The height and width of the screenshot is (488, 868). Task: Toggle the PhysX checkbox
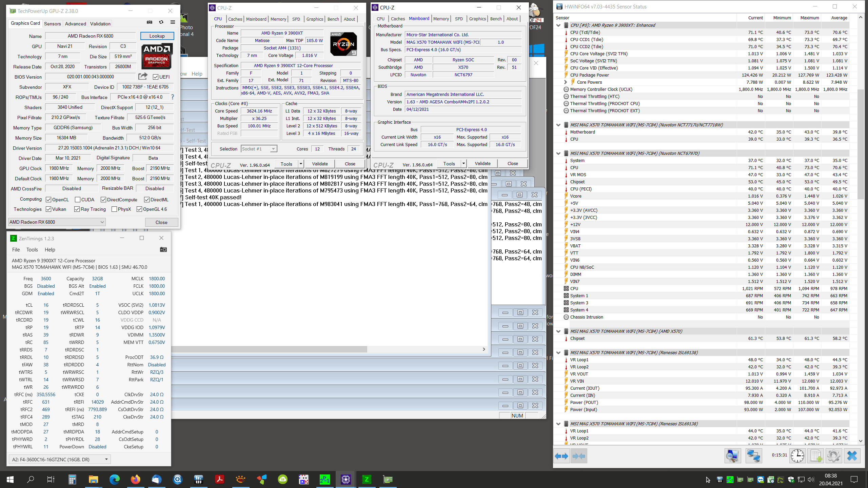pyautogui.click(x=114, y=209)
